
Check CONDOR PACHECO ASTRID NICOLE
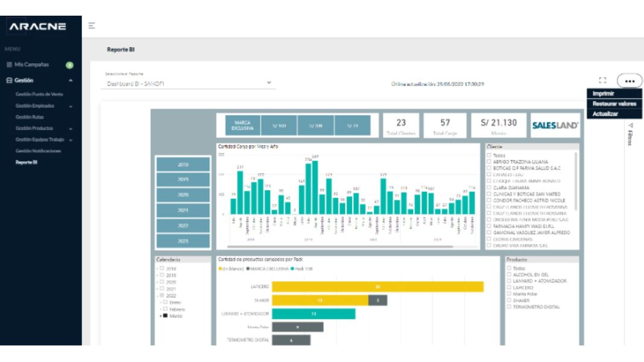489,200
